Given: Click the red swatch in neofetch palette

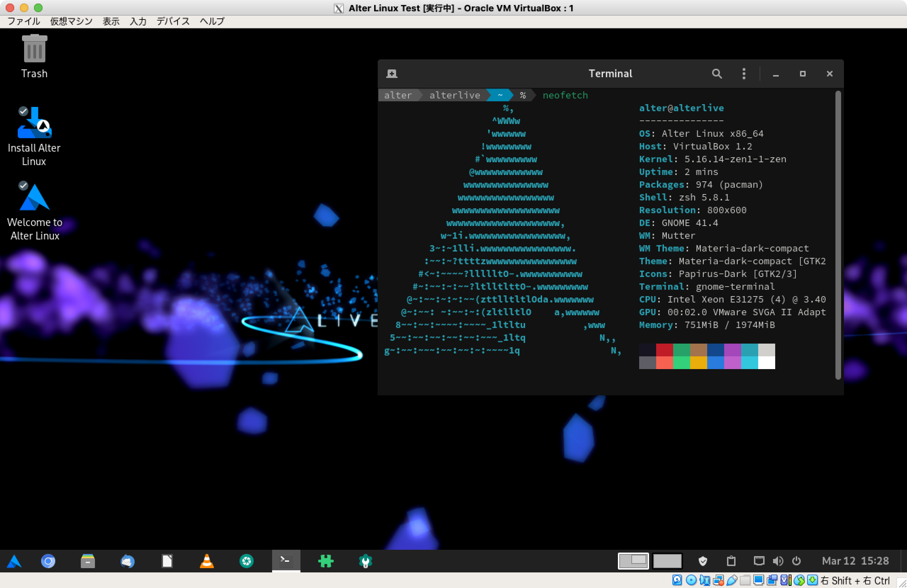Looking at the screenshot, I should click(664, 350).
